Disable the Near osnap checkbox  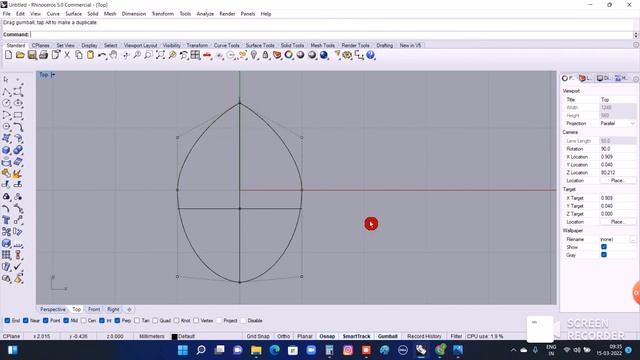[26, 320]
